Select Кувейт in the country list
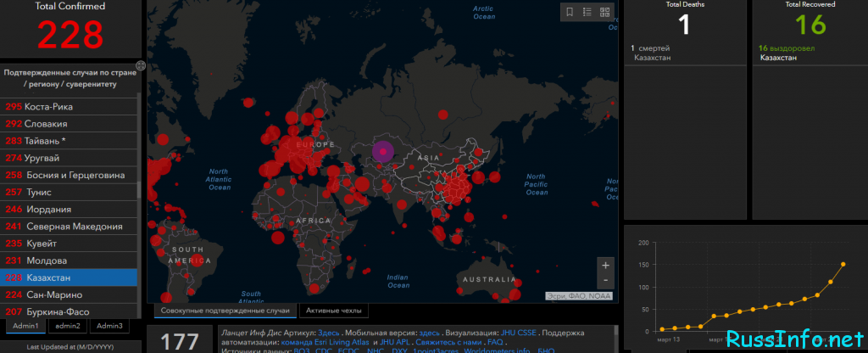This screenshot has width=868, height=353. [69, 244]
